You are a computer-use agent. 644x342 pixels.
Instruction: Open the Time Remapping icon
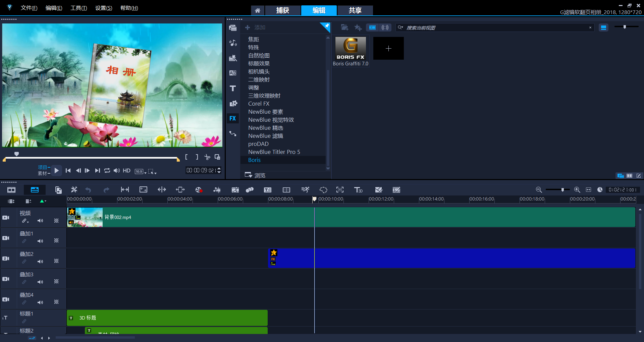tap(305, 190)
